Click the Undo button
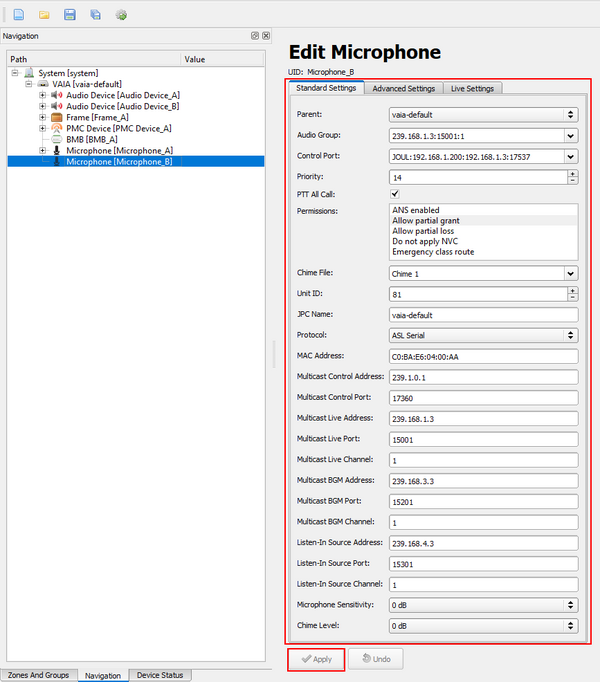600x682 pixels. coord(376,659)
